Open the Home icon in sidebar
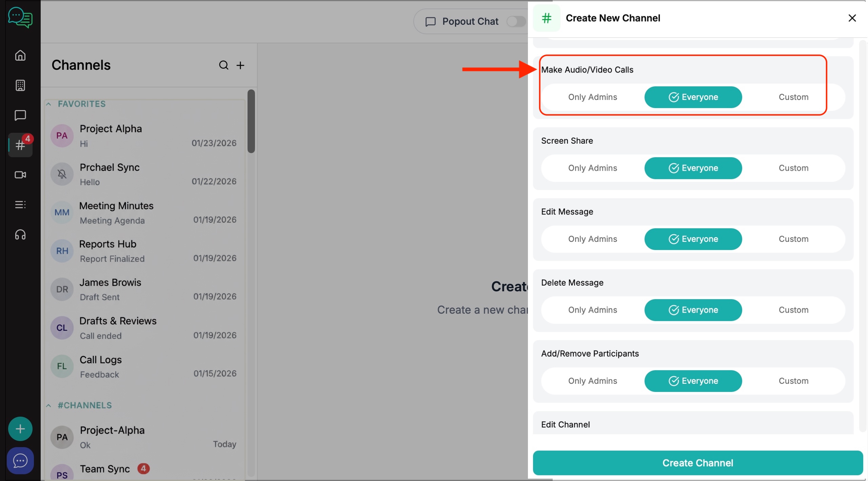 (x=20, y=55)
